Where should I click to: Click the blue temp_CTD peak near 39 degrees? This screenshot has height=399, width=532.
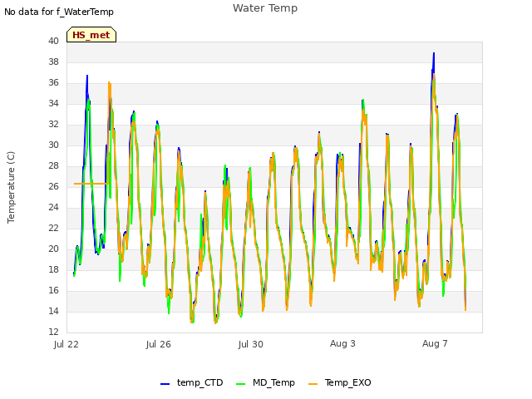[434, 53]
